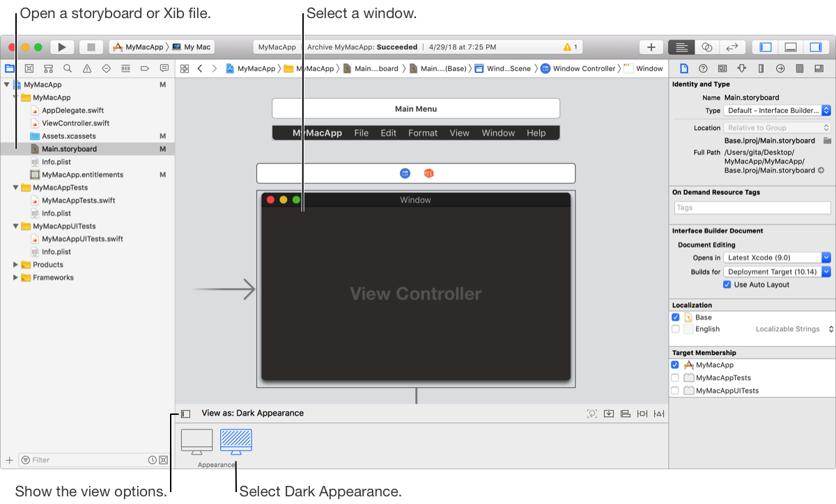Toggle the inspectors pane visibility

tap(816, 47)
